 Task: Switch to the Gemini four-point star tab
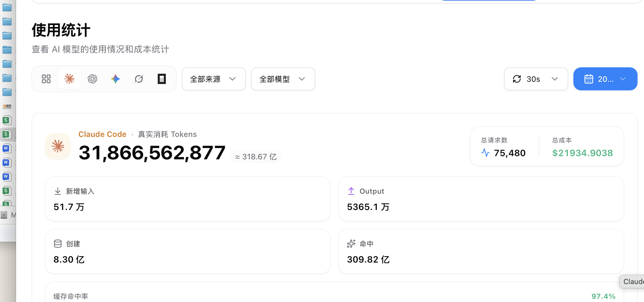click(x=116, y=79)
